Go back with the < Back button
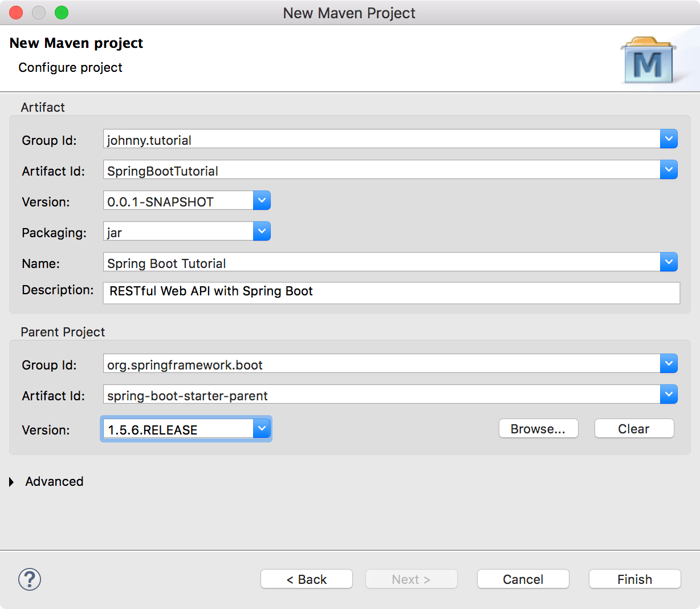 pyautogui.click(x=307, y=579)
